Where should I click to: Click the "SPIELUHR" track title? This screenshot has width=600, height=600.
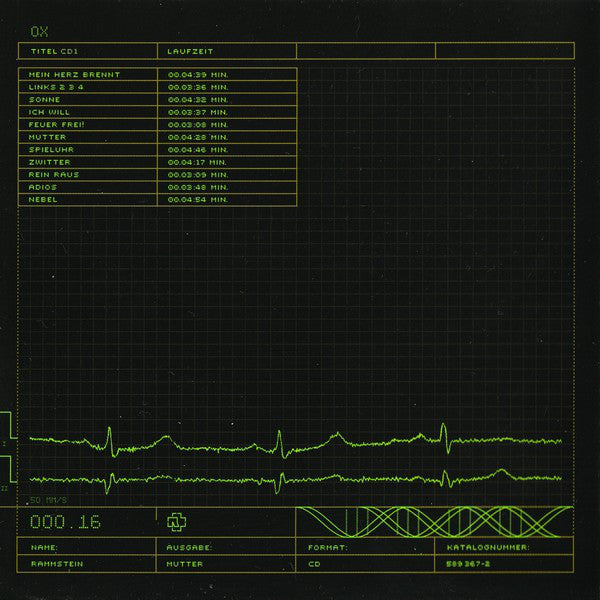point(51,150)
